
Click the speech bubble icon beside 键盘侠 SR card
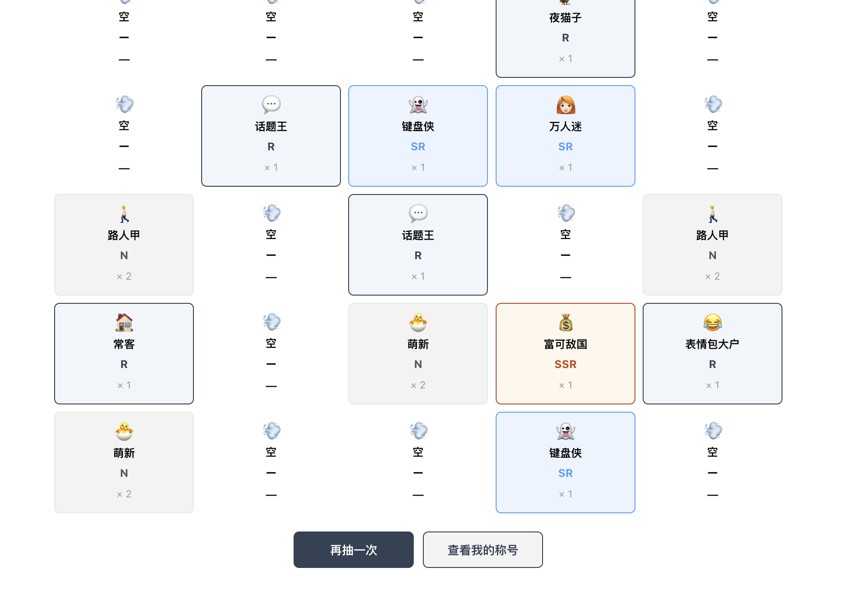[x=271, y=105]
